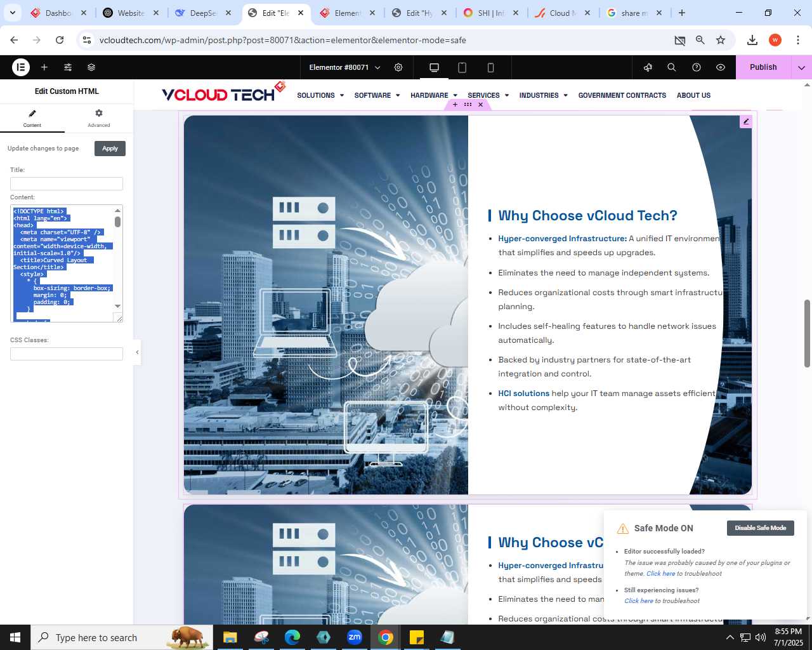The image size is (812, 650).
Task: Add element with the plus icon
Action: tap(44, 67)
